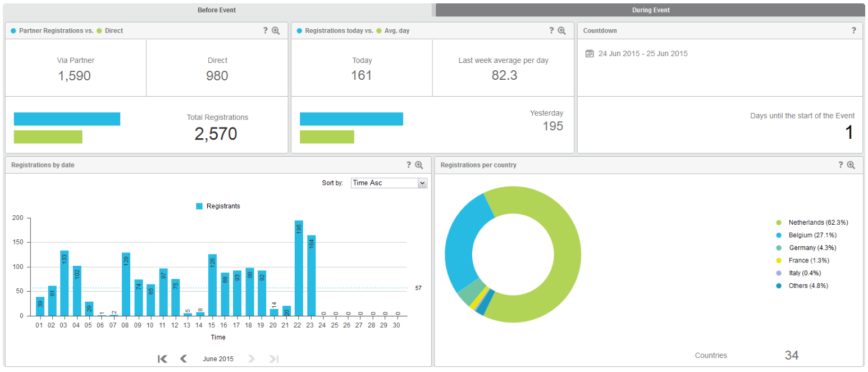Open the Sort by Time Asc dropdown
Viewport: 868px width, 372px height.
389,183
